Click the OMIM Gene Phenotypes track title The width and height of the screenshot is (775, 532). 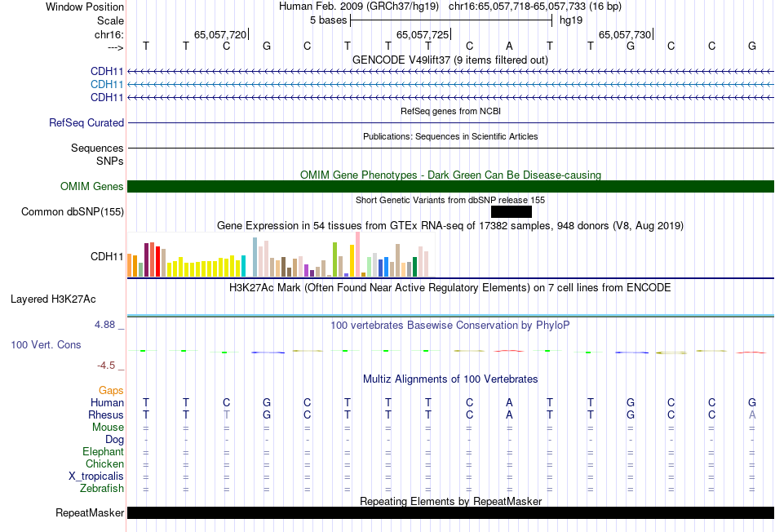[450, 175]
